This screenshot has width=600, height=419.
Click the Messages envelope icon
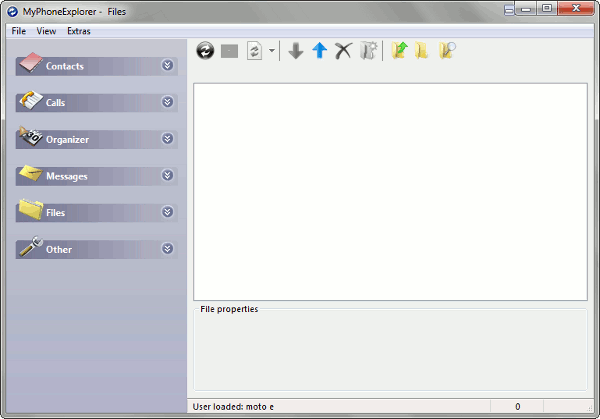[31, 173]
